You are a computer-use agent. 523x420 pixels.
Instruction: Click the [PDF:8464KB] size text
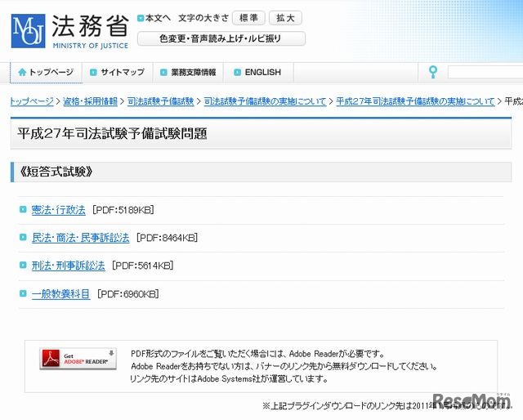pos(167,238)
